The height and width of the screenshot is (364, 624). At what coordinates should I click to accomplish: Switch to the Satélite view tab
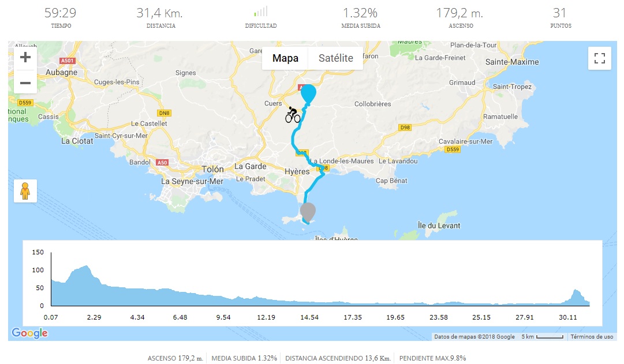click(x=336, y=58)
